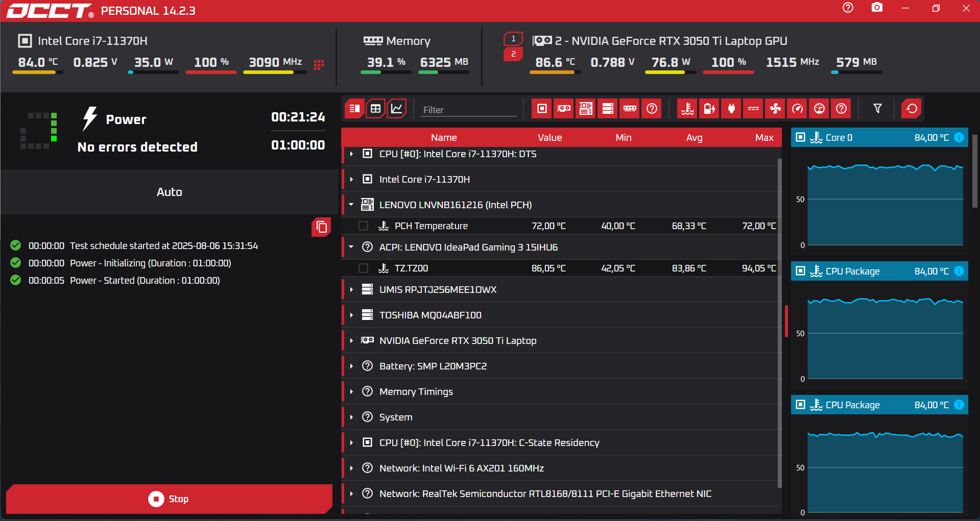Click the TZ.TZ00 94,05 °C max value
This screenshot has height=521, width=980.
759,268
